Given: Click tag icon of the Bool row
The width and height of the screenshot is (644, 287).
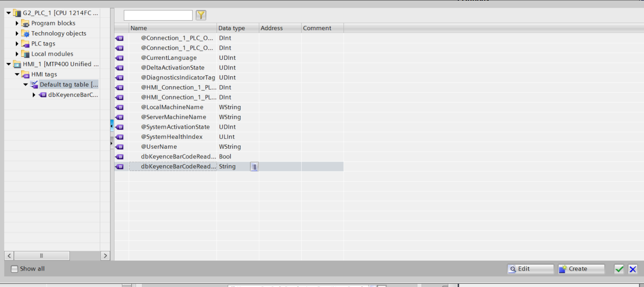Looking at the screenshot, I should (x=119, y=157).
